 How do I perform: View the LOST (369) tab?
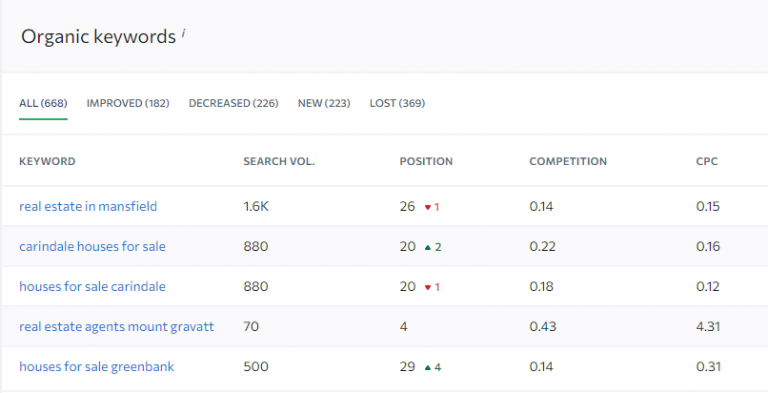(x=397, y=103)
